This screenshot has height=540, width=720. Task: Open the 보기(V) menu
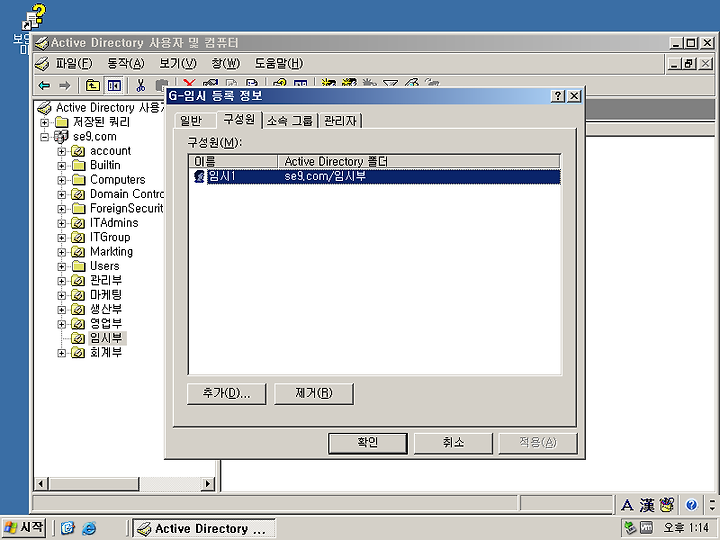tap(178, 63)
